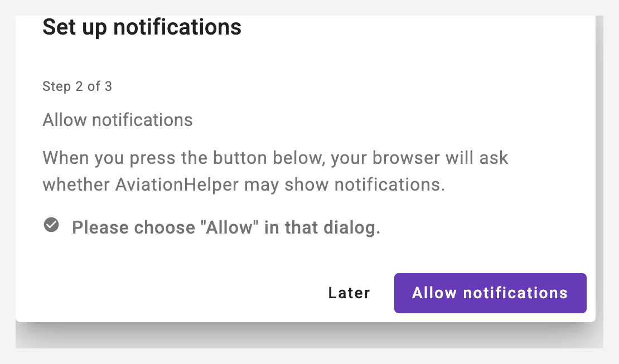Click the word 'browser' in the paragraph
619x364 pixels.
coord(406,158)
